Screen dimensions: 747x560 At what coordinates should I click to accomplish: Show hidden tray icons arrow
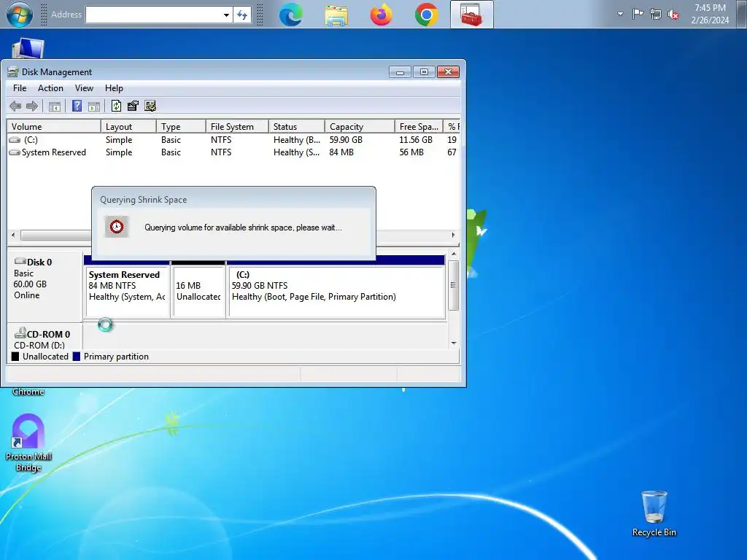[x=620, y=14]
